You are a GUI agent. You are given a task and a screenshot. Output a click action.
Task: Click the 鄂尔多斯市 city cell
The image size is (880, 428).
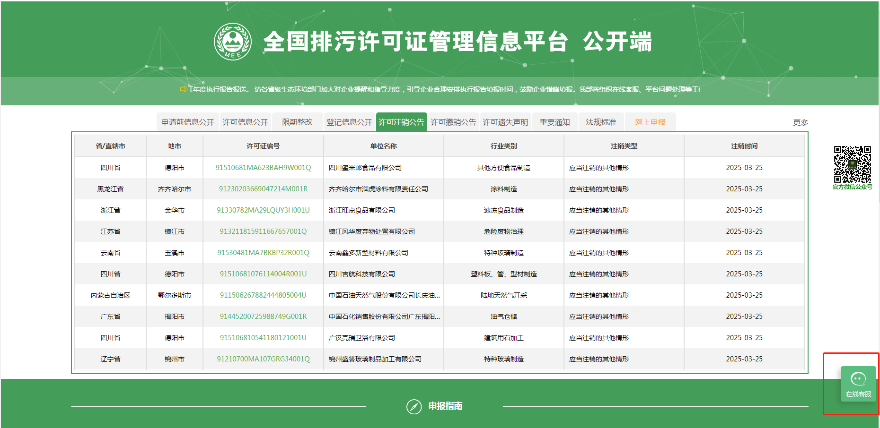[175, 295]
